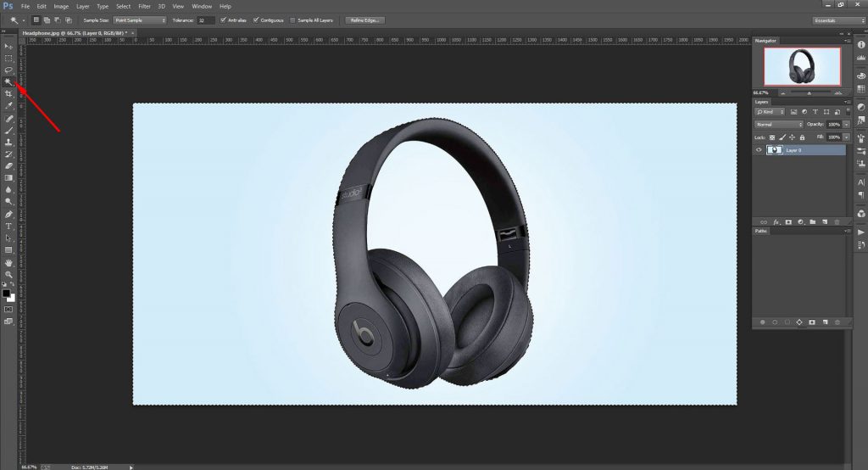
Task: Select the Eyedropper tool
Action: [x=8, y=105]
